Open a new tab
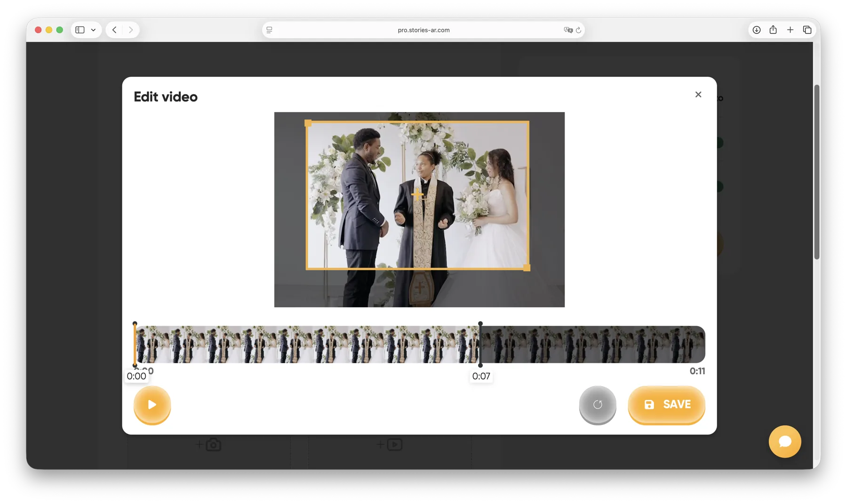 (790, 30)
